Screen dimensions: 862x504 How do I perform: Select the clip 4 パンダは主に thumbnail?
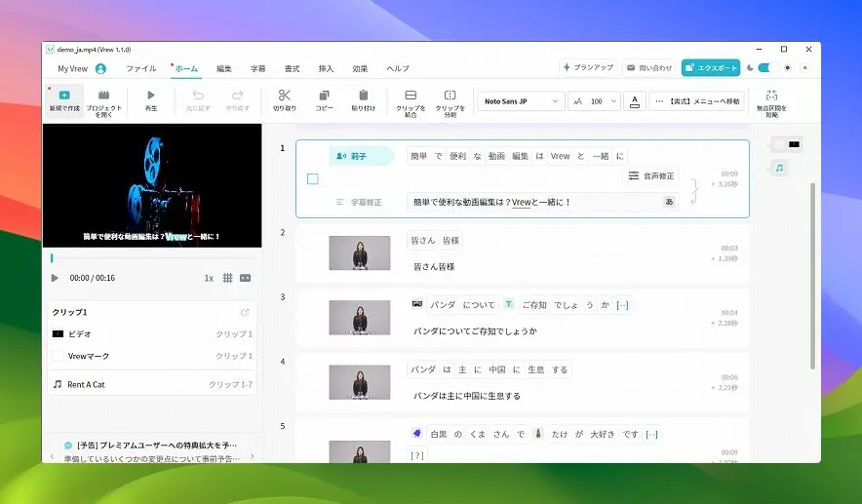pos(360,382)
